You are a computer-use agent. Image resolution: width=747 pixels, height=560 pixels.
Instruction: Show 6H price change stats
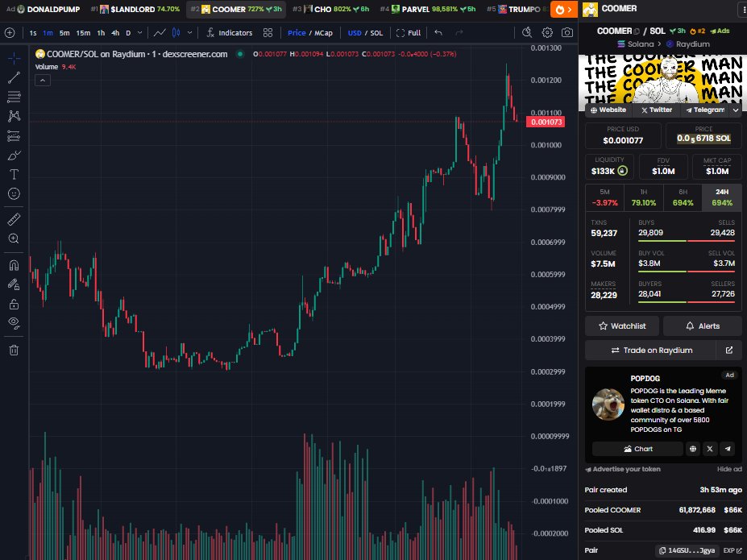coord(683,197)
